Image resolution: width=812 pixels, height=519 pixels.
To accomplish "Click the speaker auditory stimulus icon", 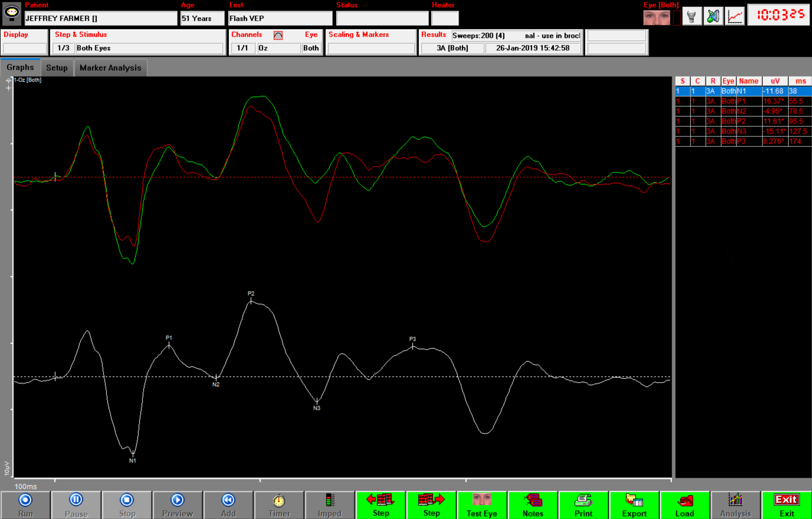I will coord(713,15).
